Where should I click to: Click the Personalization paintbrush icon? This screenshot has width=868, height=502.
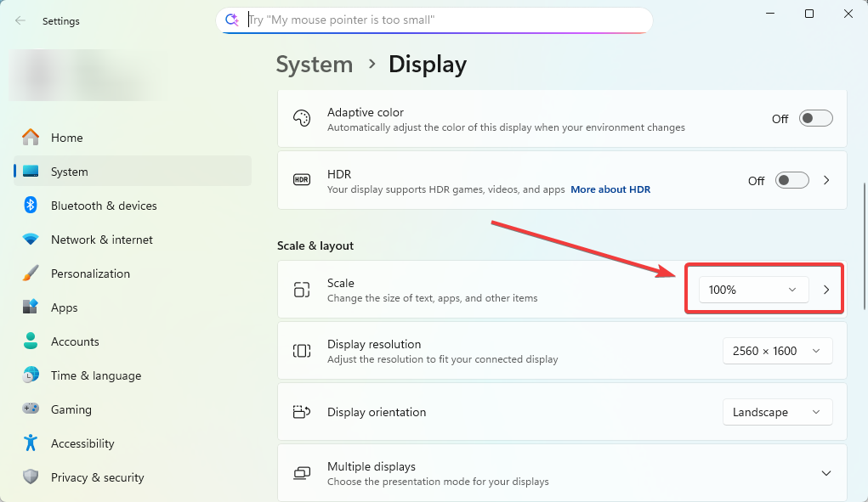tap(31, 274)
